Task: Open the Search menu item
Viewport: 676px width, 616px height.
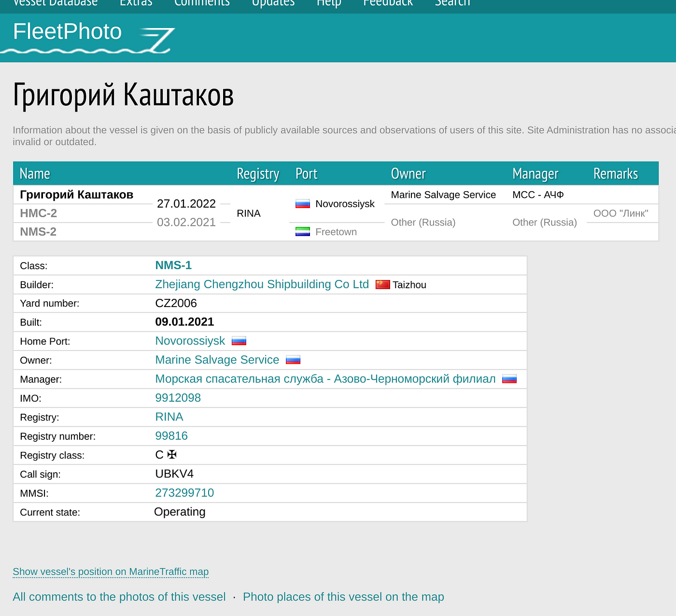Action: 452,3
